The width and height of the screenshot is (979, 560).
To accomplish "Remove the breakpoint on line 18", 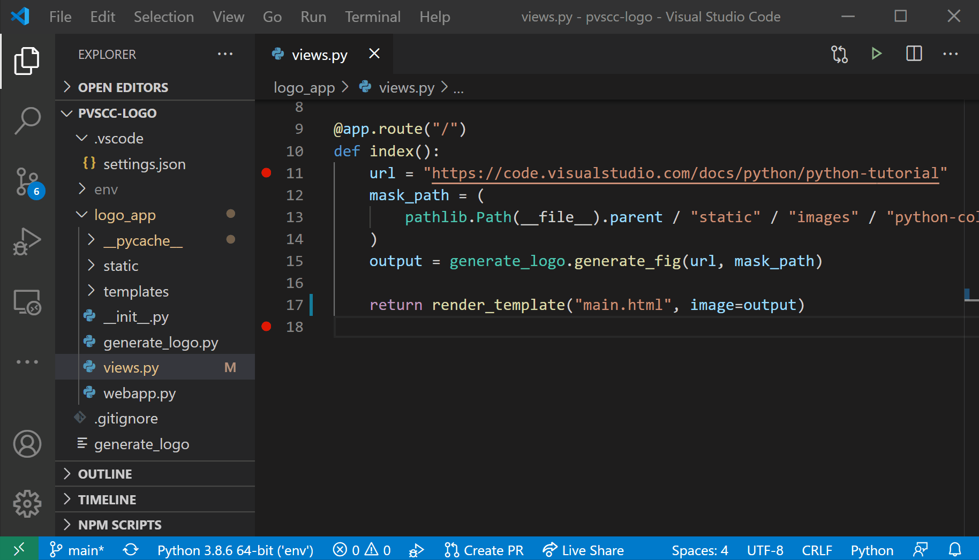I will 266,326.
